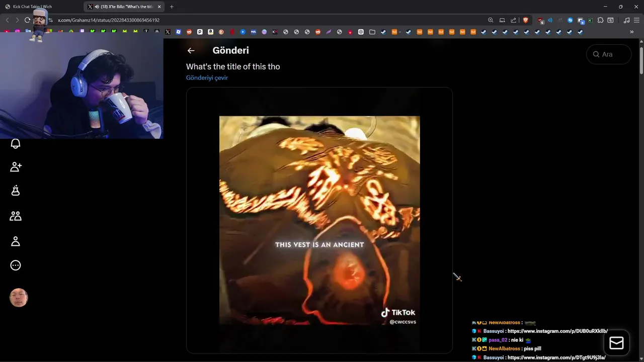Viewport: 644px width, 362px height.
Task: Click the browser forward arrow
Action: 17,20
